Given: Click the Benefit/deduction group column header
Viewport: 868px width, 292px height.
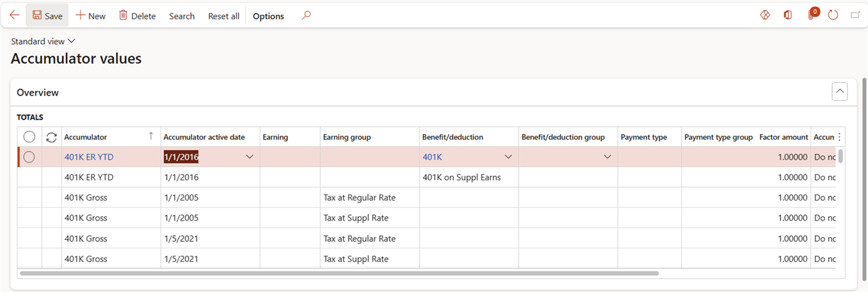Looking at the screenshot, I should point(568,137).
